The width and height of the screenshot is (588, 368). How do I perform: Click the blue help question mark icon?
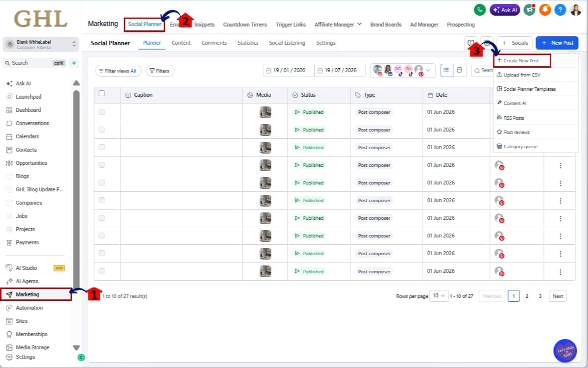click(x=561, y=9)
